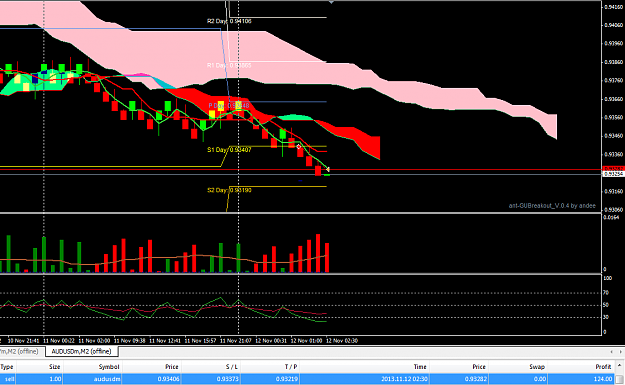Switch to the AUDUSDm,M2 (offline) chart tab
Screen dimensions: 625x385
click(x=81, y=352)
